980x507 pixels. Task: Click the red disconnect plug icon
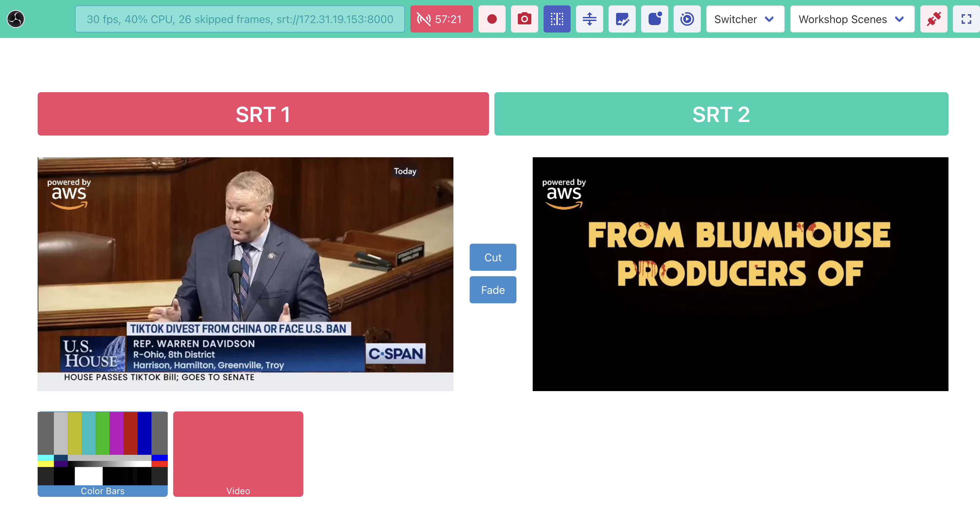point(933,19)
